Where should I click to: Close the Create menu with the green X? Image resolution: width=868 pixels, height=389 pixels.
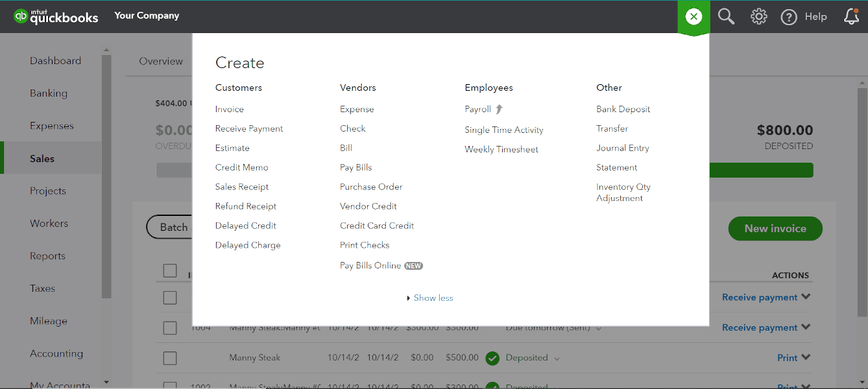click(x=693, y=17)
